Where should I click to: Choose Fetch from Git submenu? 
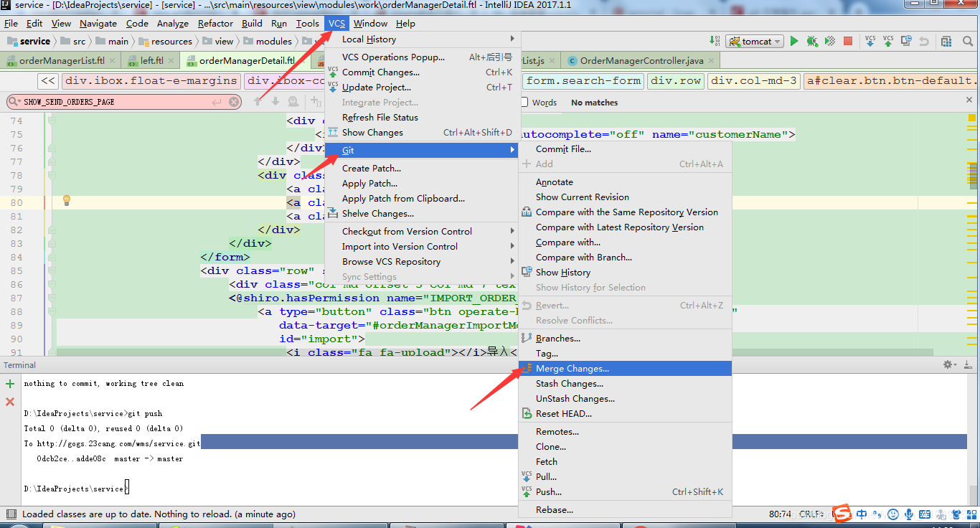click(625, 462)
